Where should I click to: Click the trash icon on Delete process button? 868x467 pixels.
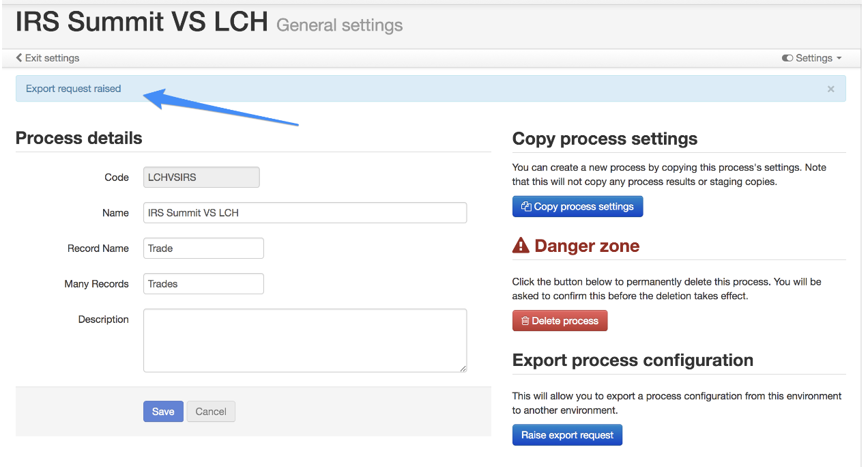click(x=525, y=321)
